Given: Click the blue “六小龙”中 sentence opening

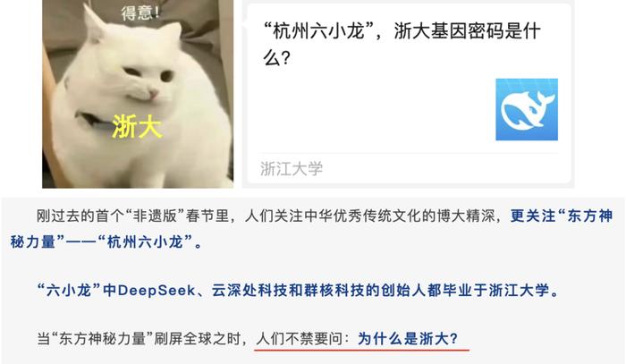Looking at the screenshot, I should 77,290.
